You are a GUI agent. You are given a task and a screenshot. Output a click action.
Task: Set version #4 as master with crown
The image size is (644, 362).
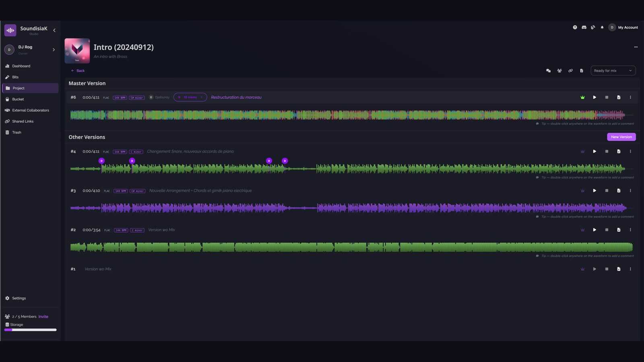click(582, 152)
